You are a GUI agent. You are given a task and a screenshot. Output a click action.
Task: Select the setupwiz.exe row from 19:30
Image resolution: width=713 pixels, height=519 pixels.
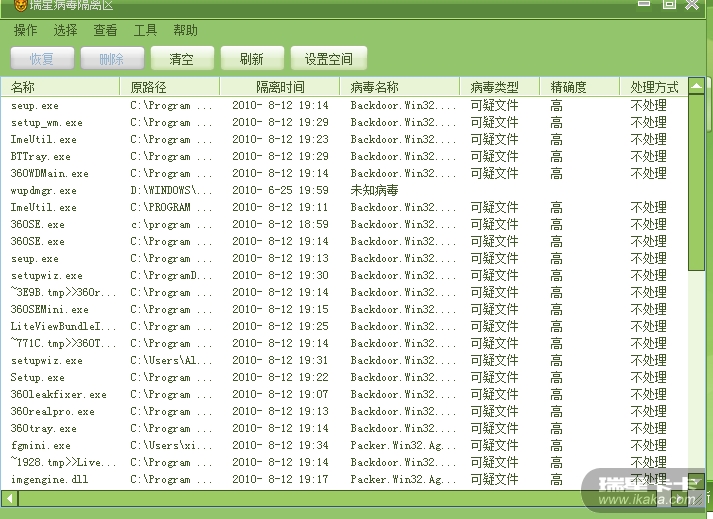click(344, 275)
